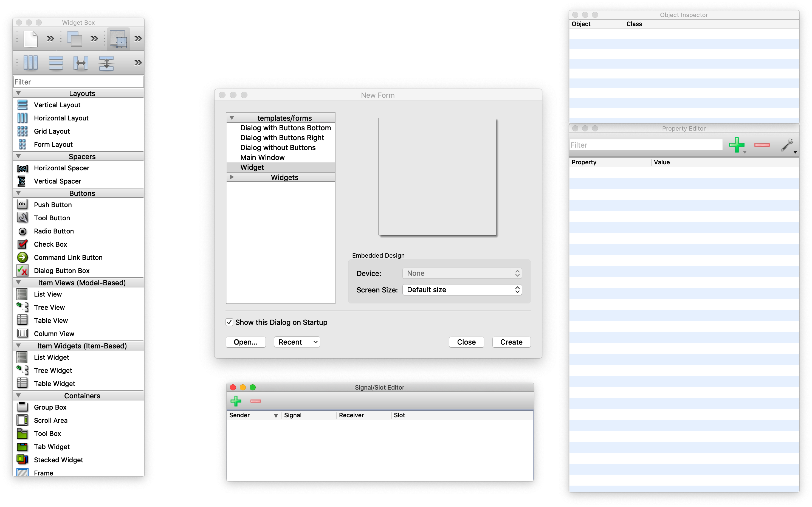Toggle Show this Dialog on Startup
The height and width of the screenshot is (507, 812).
point(229,322)
